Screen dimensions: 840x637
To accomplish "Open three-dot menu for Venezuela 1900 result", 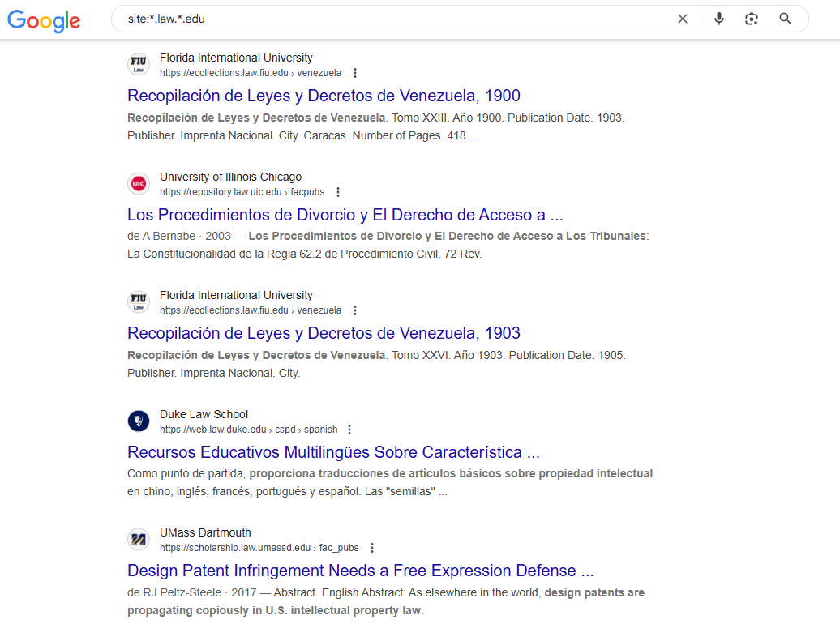I will (355, 73).
